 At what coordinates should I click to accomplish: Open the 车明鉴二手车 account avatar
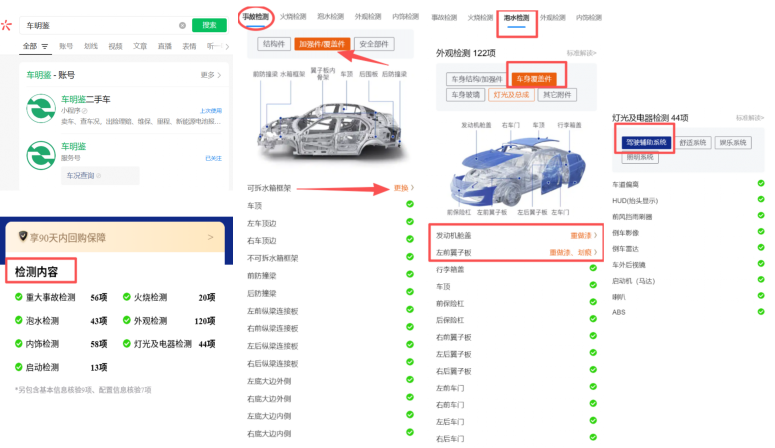pos(41,108)
